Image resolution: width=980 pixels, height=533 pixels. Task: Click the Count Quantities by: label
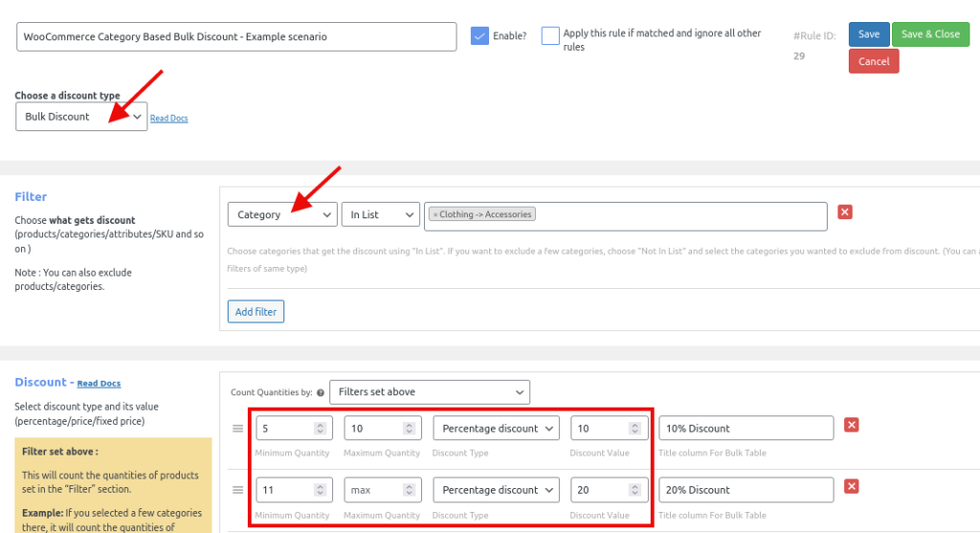[271, 392]
